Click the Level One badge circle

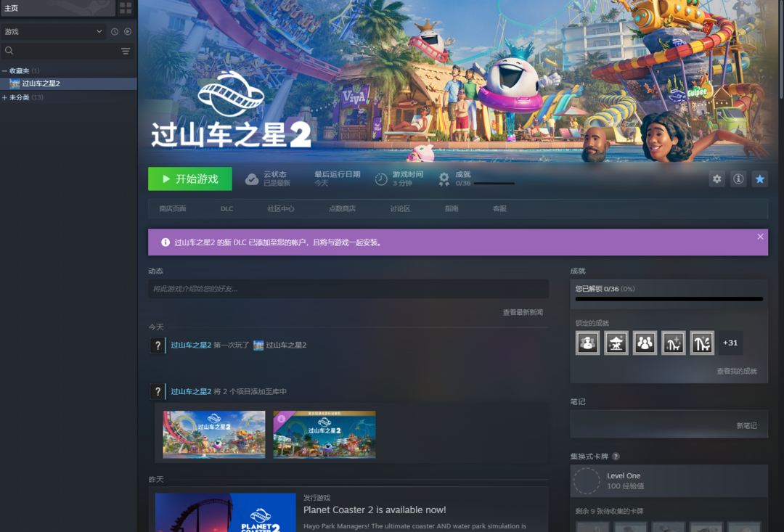pyautogui.click(x=587, y=481)
